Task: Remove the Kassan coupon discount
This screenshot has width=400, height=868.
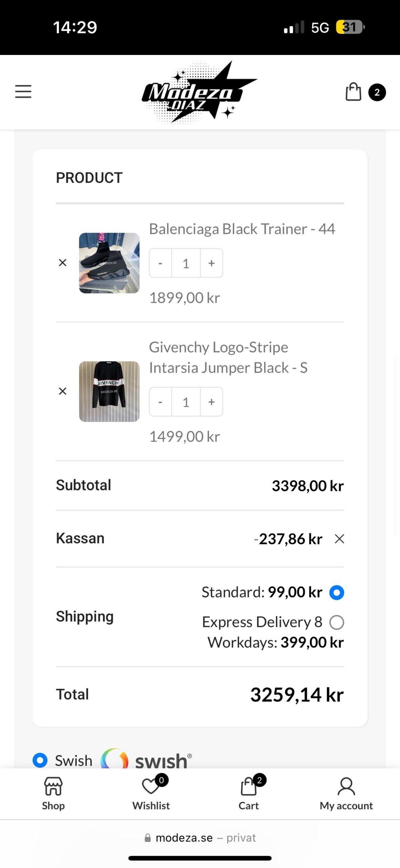Action: click(x=339, y=539)
